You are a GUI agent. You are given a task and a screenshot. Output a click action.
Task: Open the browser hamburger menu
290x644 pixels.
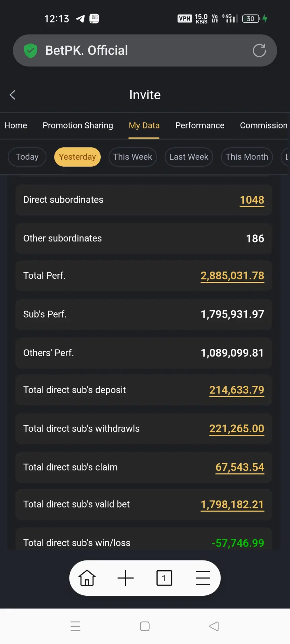pyautogui.click(x=203, y=578)
